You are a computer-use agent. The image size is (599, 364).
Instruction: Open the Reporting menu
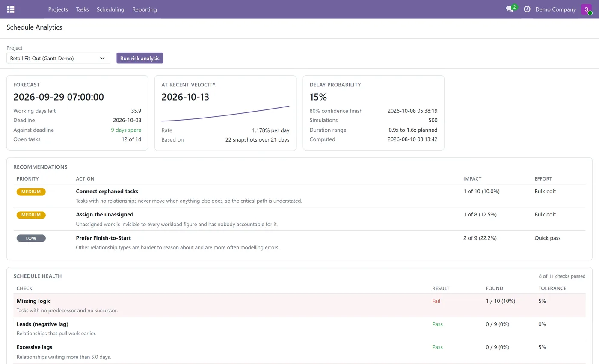(x=145, y=9)
